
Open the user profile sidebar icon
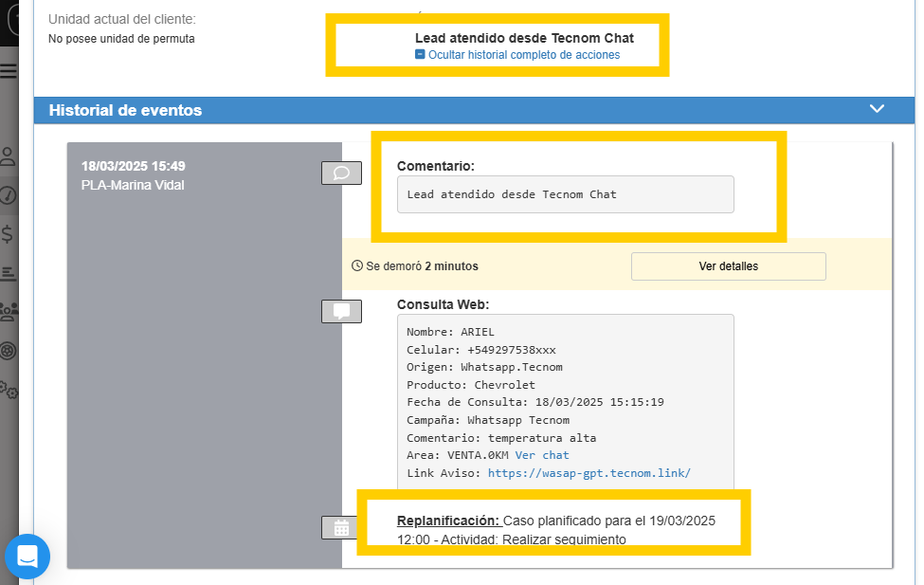click(x=8, y=156)
